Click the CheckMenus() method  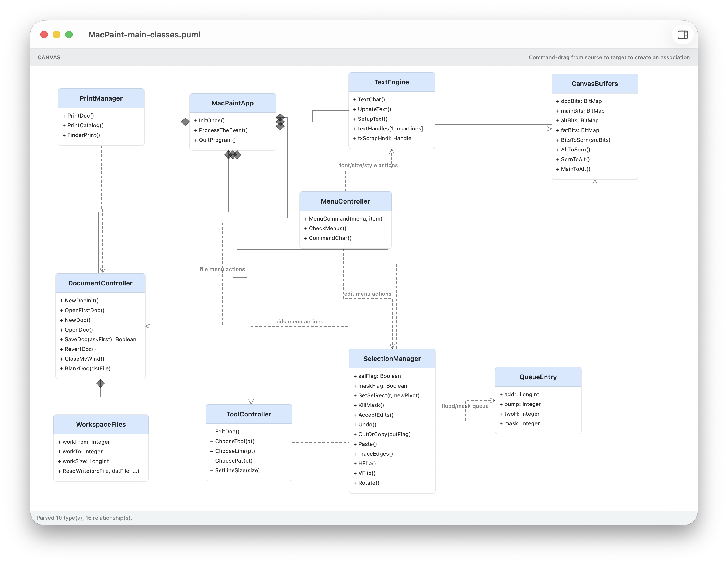pyautogui.click(x=325, y=229)
